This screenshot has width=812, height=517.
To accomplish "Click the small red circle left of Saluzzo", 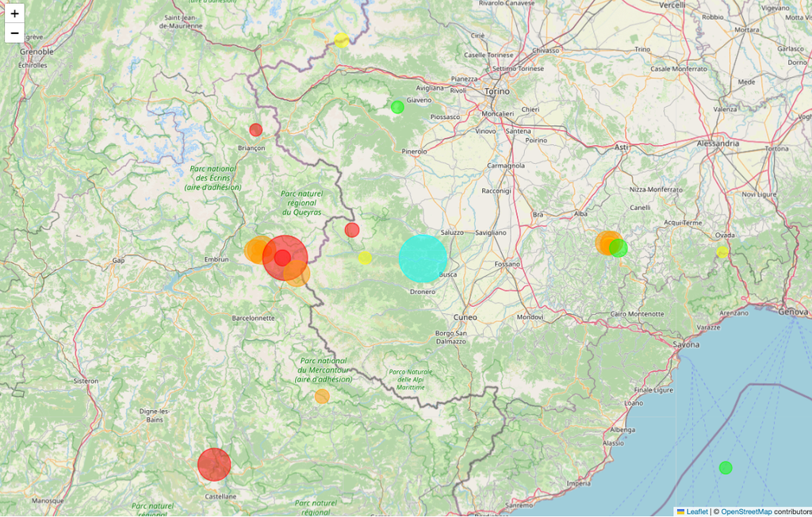I will coord(352,230).
